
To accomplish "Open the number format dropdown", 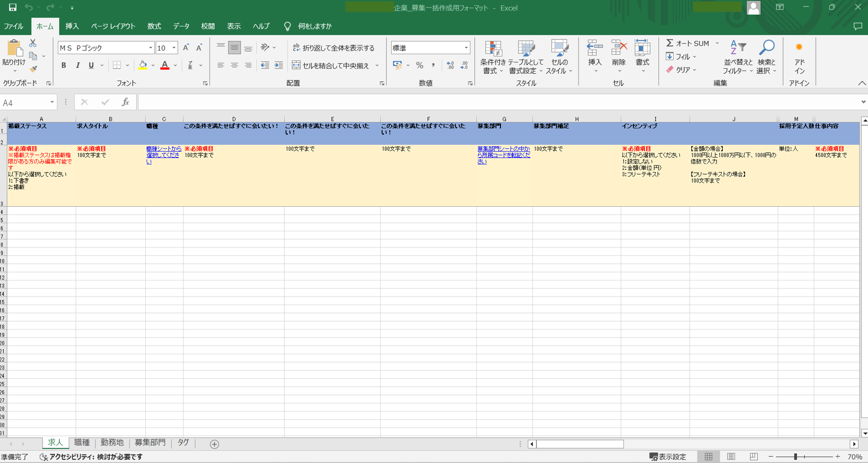I will [466, 48].
